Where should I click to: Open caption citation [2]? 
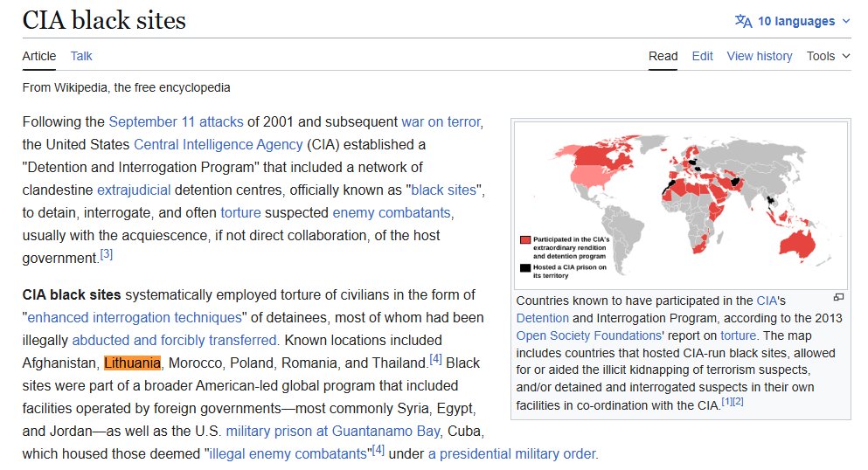click(738, 402)
